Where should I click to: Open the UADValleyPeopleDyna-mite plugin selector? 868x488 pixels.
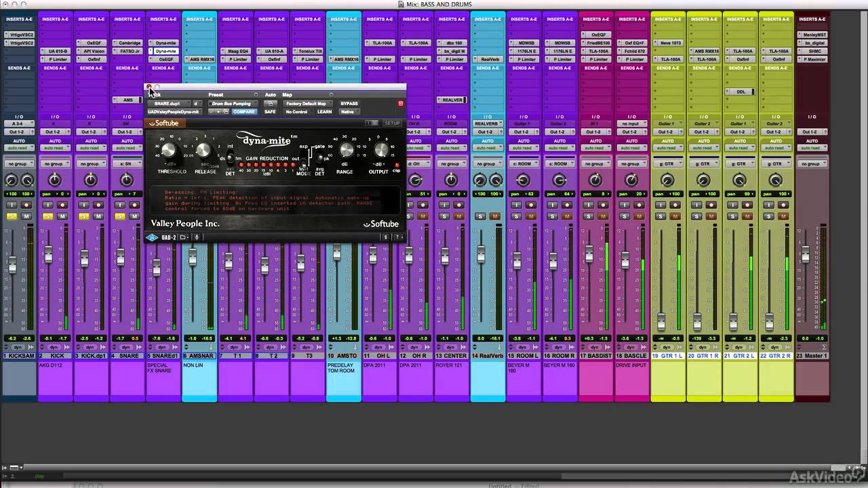(175, 112)
